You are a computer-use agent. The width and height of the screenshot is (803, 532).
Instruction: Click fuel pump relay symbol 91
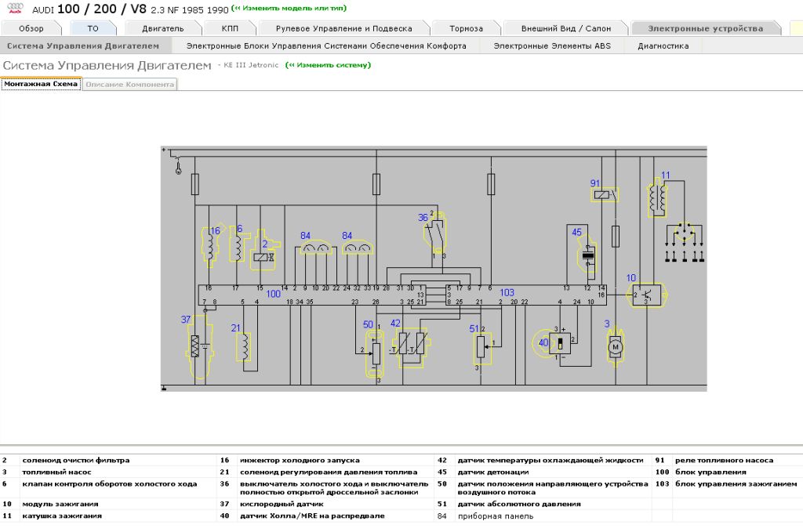pos(605,195)
